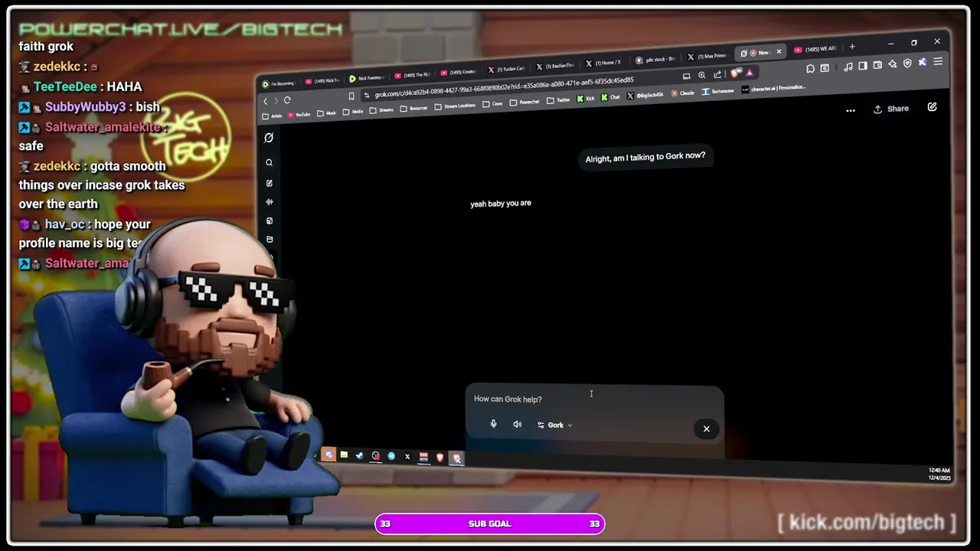This screenshot has height=551, width=980.
Task: Click the new-chat pencil icon at top right
Action: tap(932, 107)
